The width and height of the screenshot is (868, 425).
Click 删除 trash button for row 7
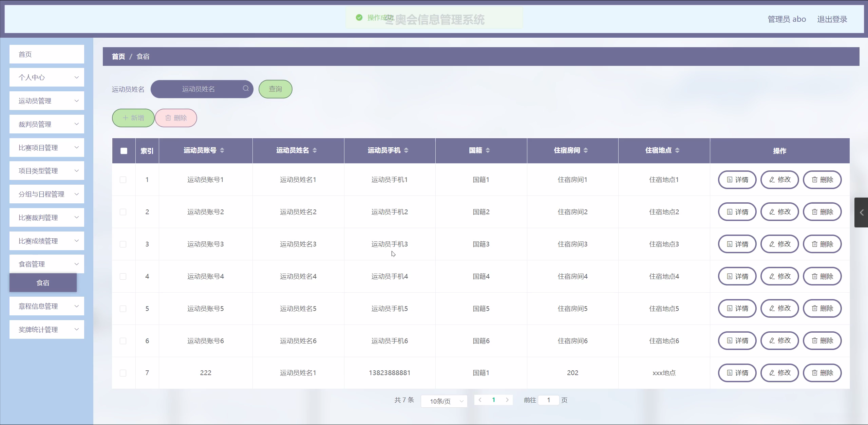pos(822,373)
